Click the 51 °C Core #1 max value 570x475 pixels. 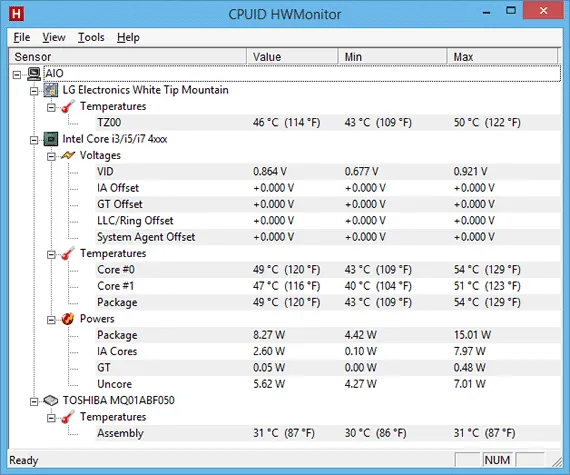pos(487,286)
